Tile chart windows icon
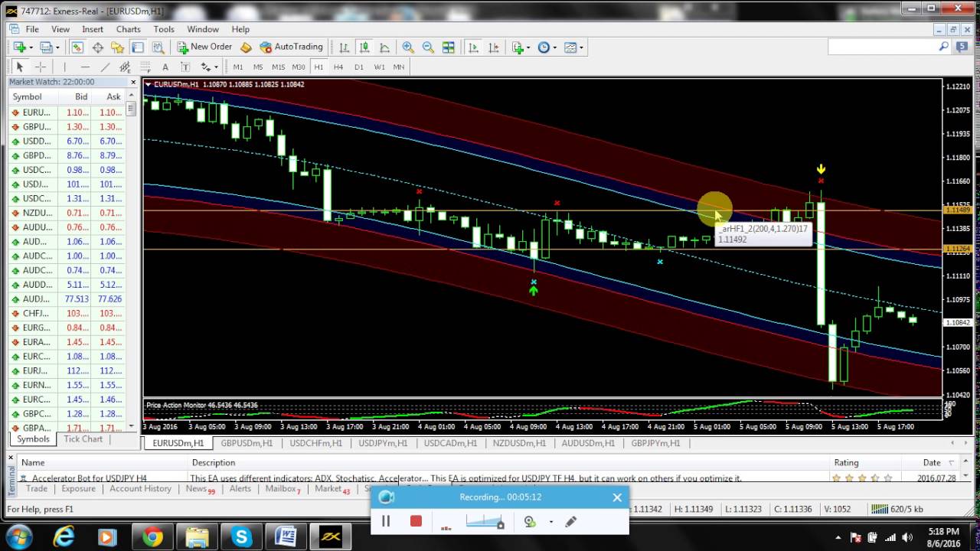This screenshot has height=551, width=980. coord(448,47)
